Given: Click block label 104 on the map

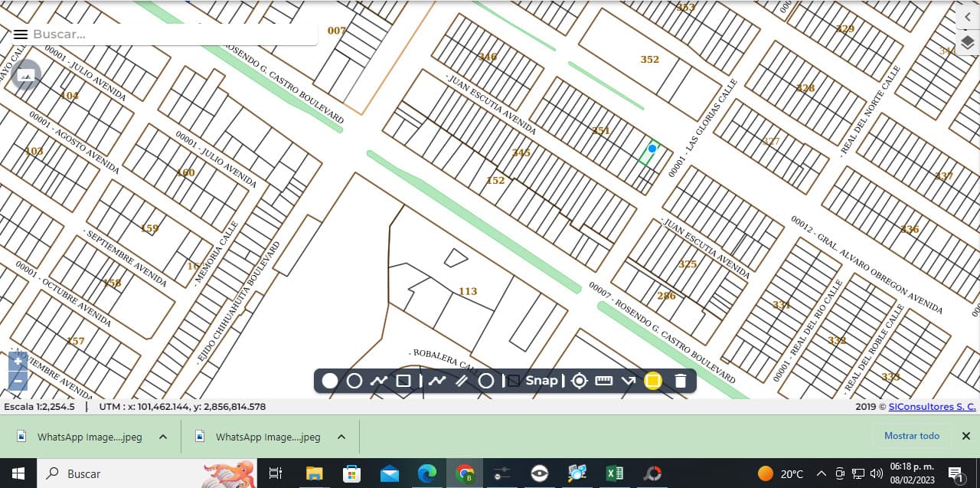Looking at the screenshot, I should 70,96.
